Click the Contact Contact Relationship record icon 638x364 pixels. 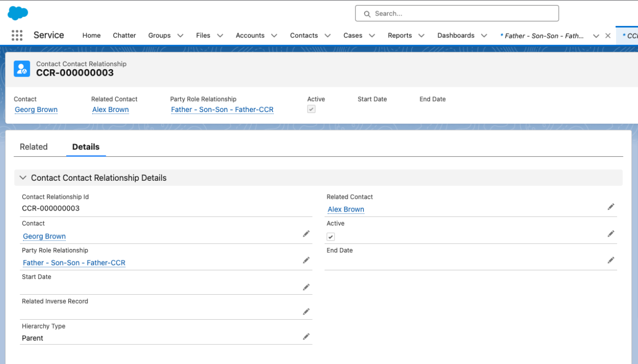(22, 68)
